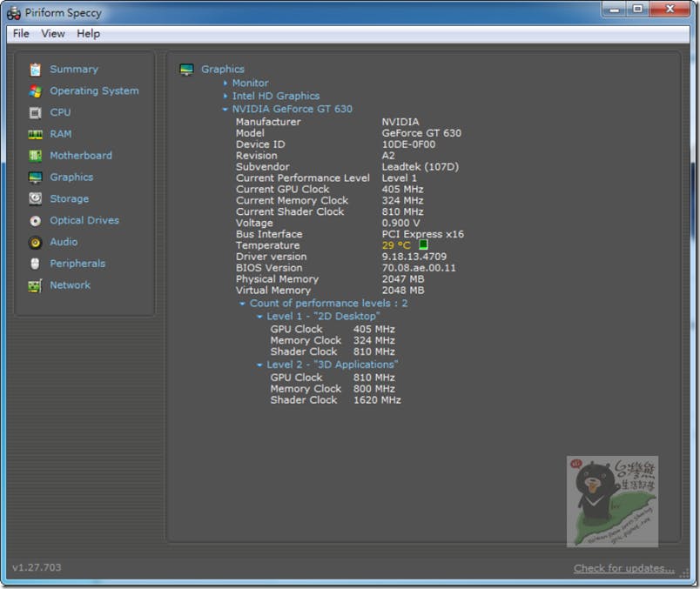Click the Driver version value 9.18.13.4709

[x=414, y=257]
